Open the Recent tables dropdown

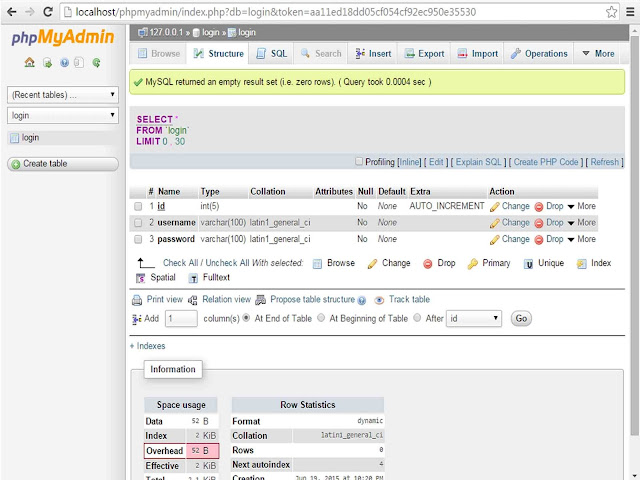tap(63, 95)
